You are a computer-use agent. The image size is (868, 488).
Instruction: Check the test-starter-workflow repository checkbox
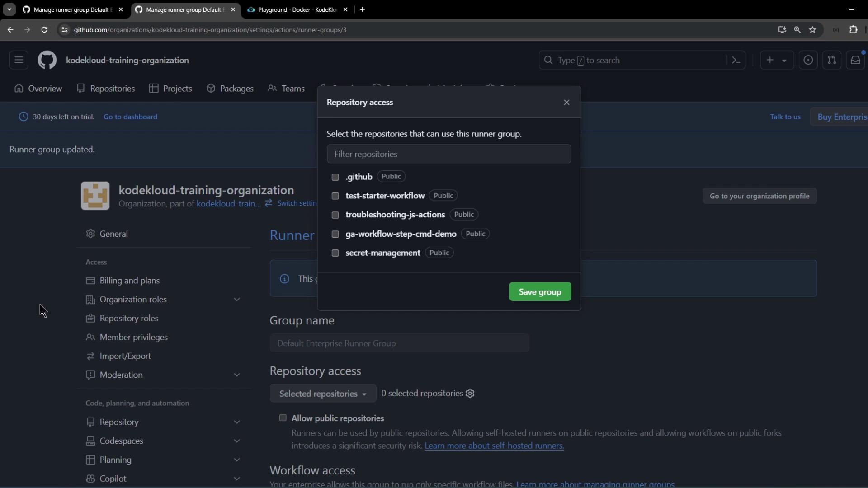(x=335, y=196)
